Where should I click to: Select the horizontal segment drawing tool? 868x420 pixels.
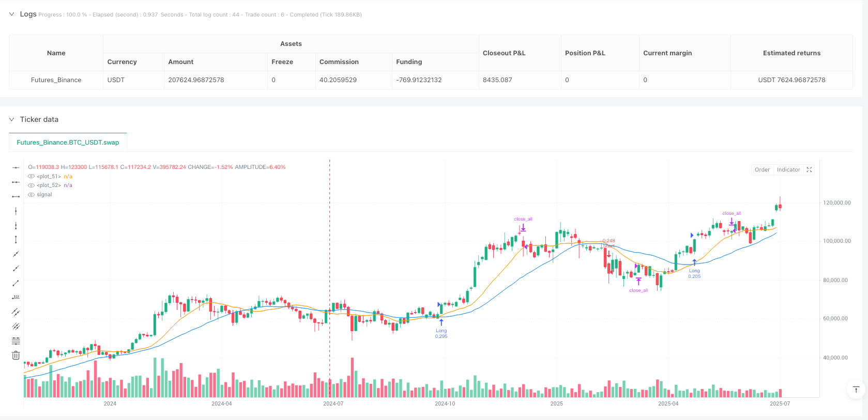click(x=16, y=196)
